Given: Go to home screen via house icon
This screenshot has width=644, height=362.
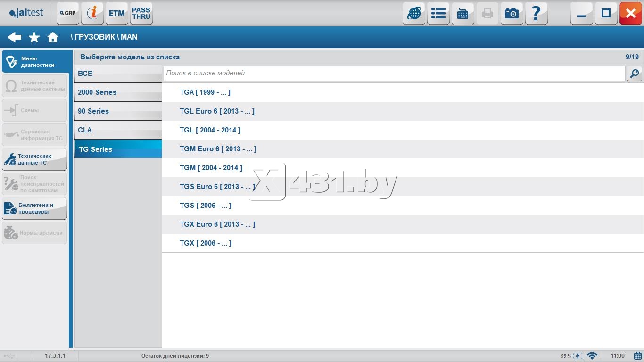Looking at the screenshot, I should pos(53,37).
